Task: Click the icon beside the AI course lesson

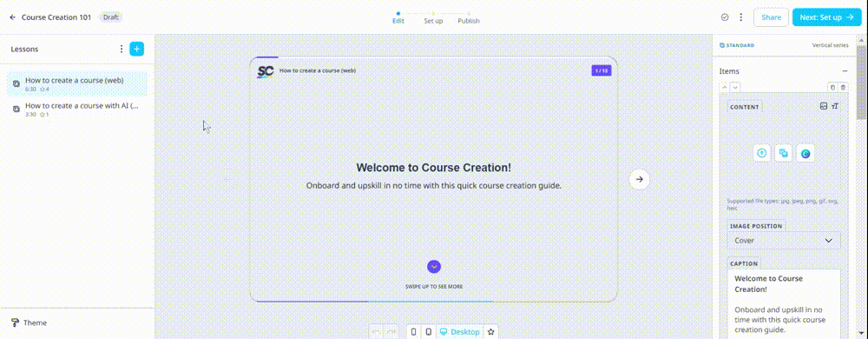Action: 16,110
